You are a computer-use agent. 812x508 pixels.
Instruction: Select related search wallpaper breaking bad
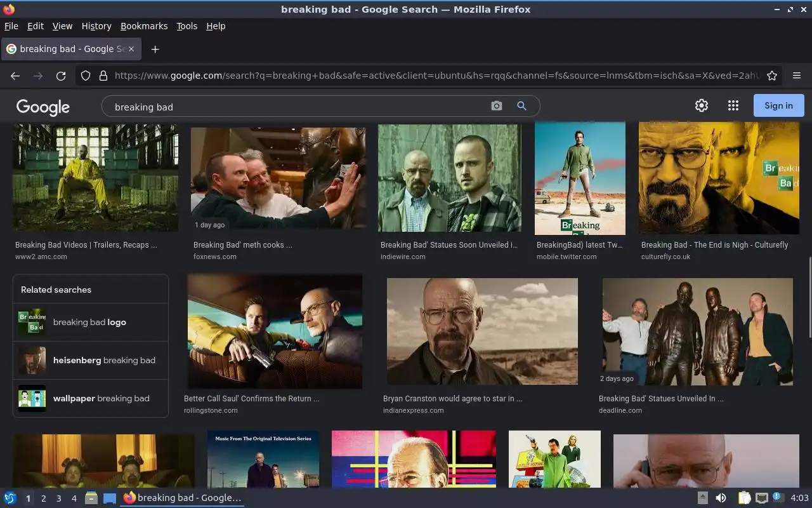coord(91,398)
